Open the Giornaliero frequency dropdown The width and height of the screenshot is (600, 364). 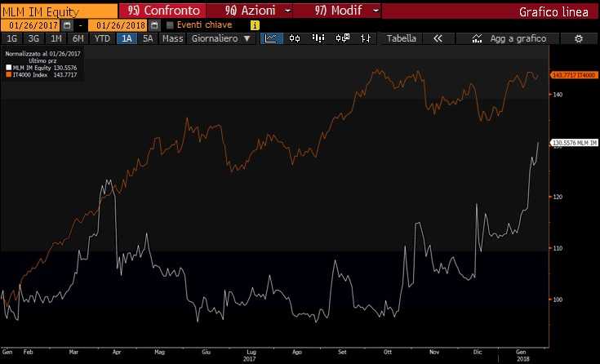click(220, 38)
